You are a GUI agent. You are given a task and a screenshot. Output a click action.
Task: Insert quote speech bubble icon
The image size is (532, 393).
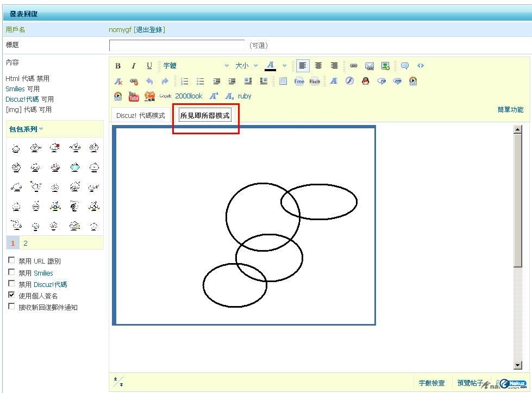(404, 65)
